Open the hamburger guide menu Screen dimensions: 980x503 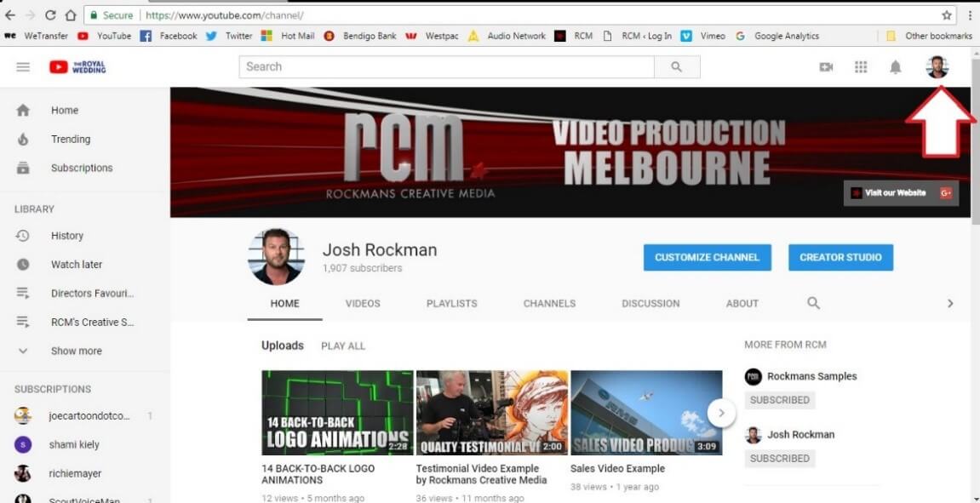23,67
